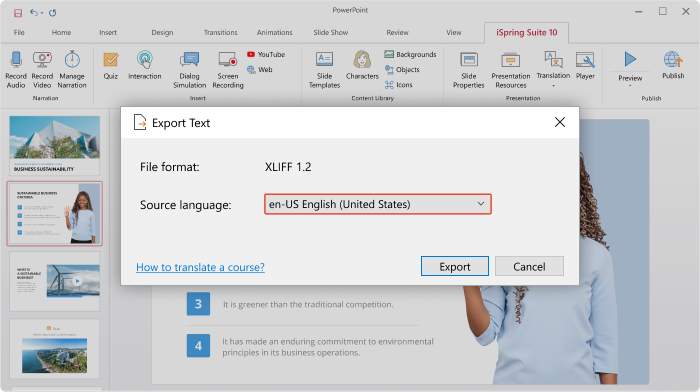The image size is (700, 392).
Task: Switch to the Review tab
Action: click(397, 33)
